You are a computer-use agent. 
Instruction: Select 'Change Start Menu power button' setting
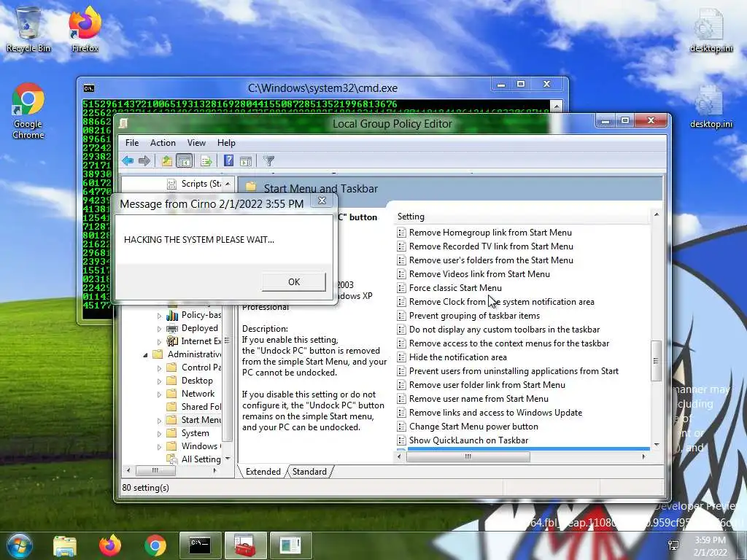tap(473, 427)
